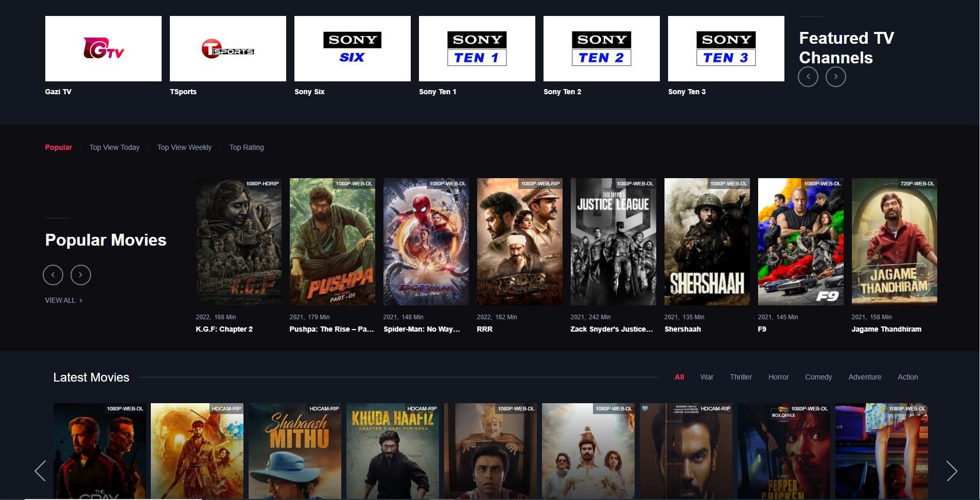980x500 pixels.
Task: Click RRR title link
Action: pos(484,329)
